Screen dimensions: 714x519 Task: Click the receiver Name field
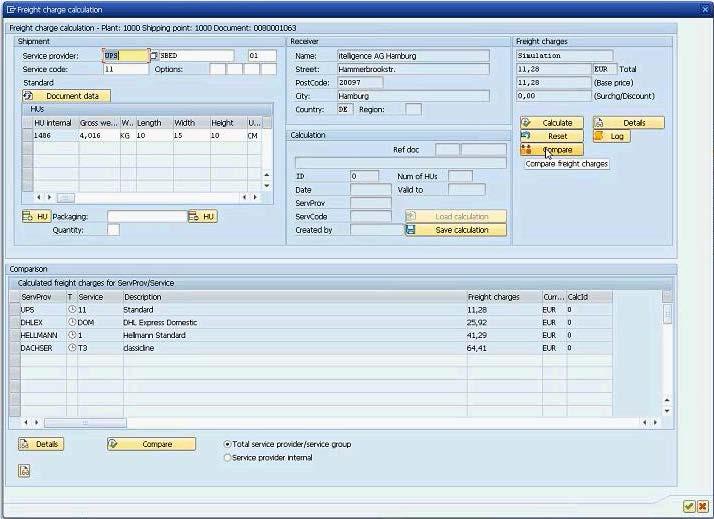point(413,56)
